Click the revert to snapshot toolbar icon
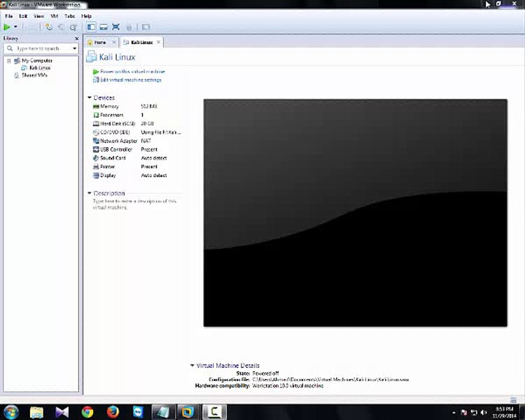 [x=61, y=27]
